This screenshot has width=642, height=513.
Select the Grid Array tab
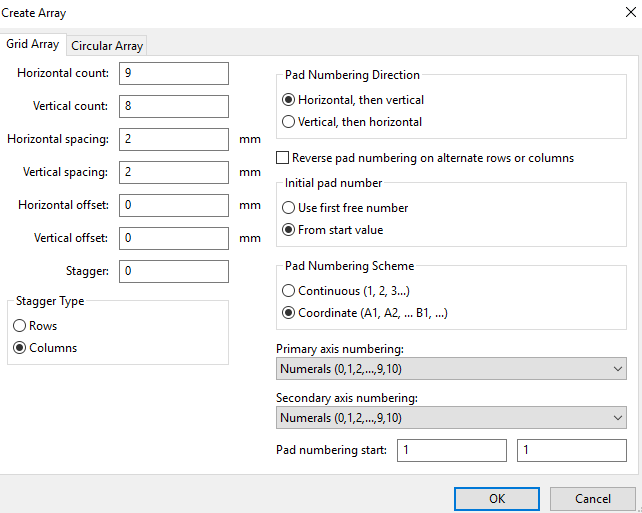click(x=33, y=45)
